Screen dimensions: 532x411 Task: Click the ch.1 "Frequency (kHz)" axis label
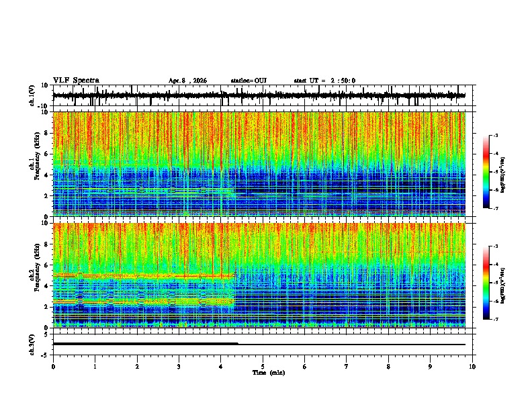click(37, 156)
